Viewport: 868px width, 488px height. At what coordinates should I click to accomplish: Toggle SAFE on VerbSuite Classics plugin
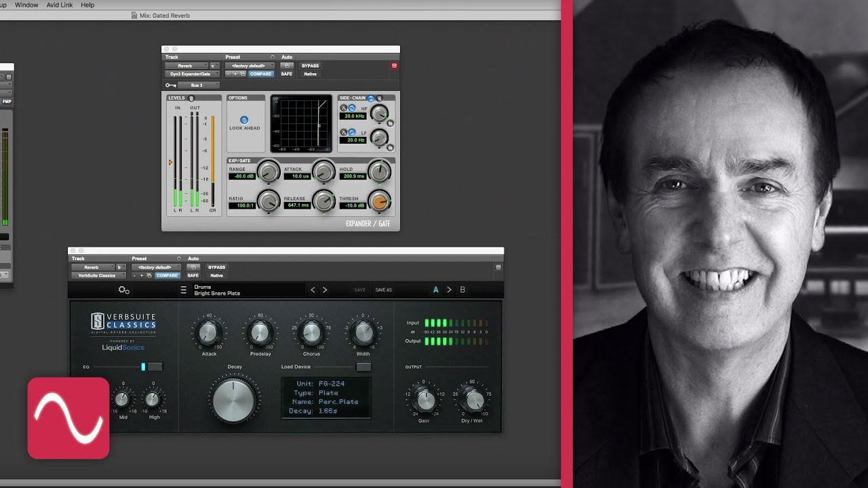click(x=193, y=275)
